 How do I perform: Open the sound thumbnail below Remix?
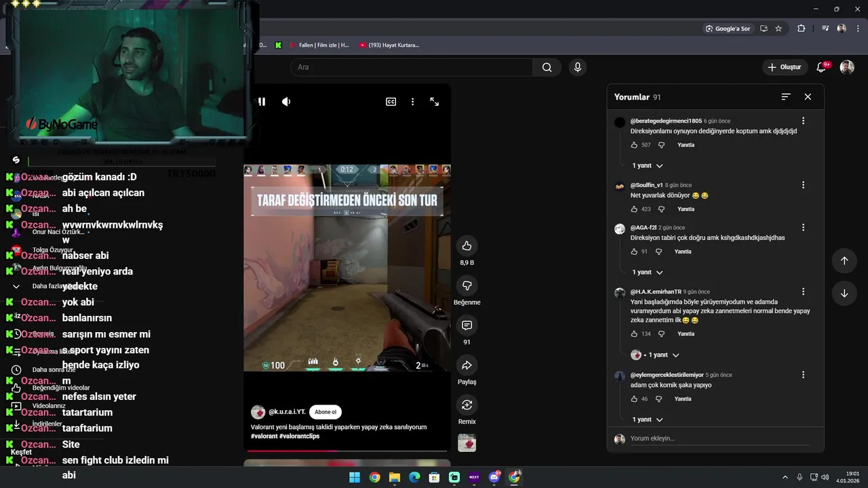tap(467, 443)
